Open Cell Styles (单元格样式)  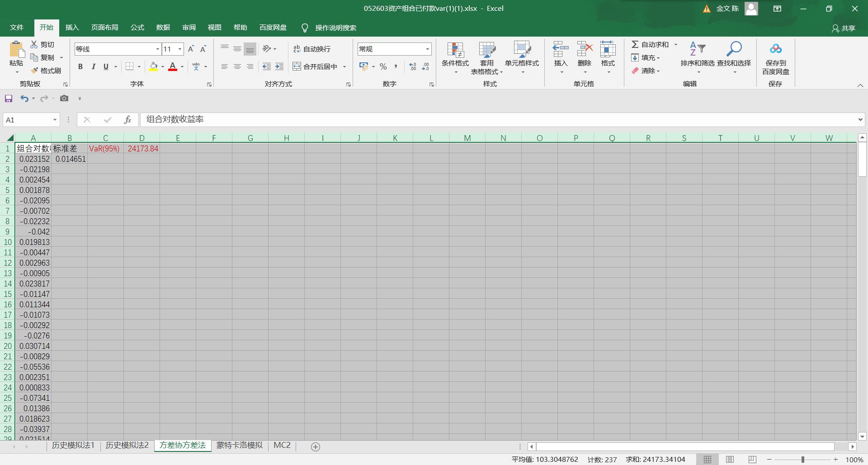(522, 58)
